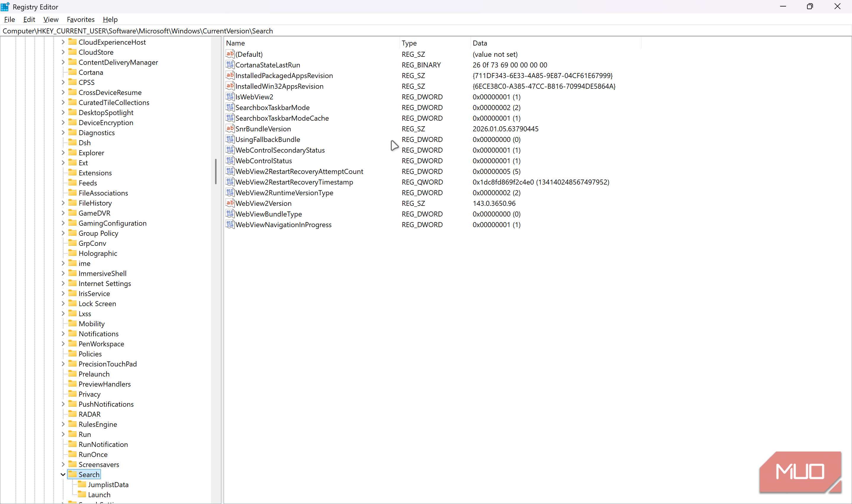Viewport: 852px width, 504px height.
Task: Select the RunOnce key in tree
Action: click(93, 454)
